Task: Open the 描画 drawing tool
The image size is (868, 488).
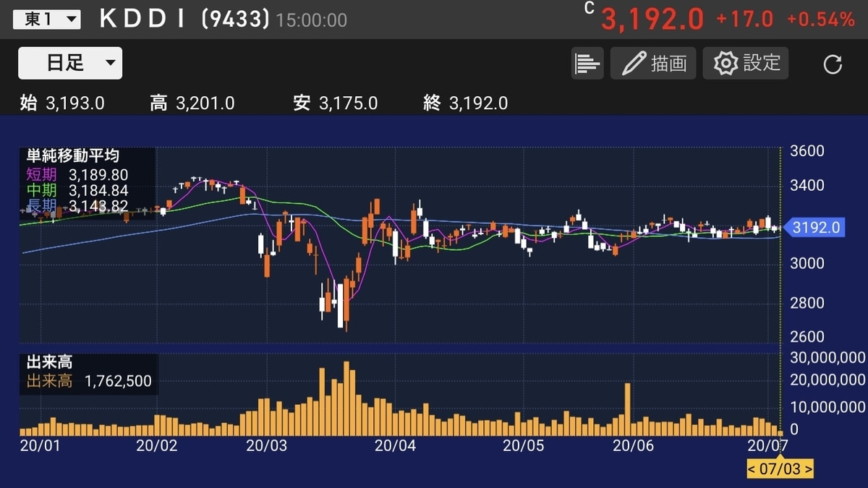Action: pos(653,63)
